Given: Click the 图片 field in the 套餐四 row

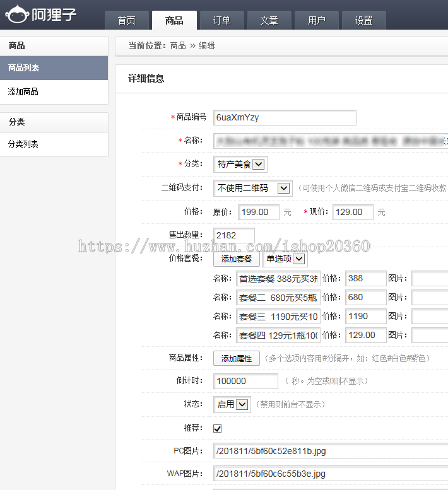Looking at the screenshot, I should [x=430, y=335].
